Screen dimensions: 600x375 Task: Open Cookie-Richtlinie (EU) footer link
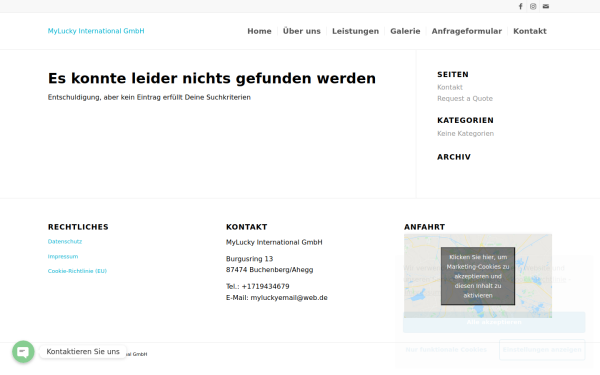click(x=77, y=271)
